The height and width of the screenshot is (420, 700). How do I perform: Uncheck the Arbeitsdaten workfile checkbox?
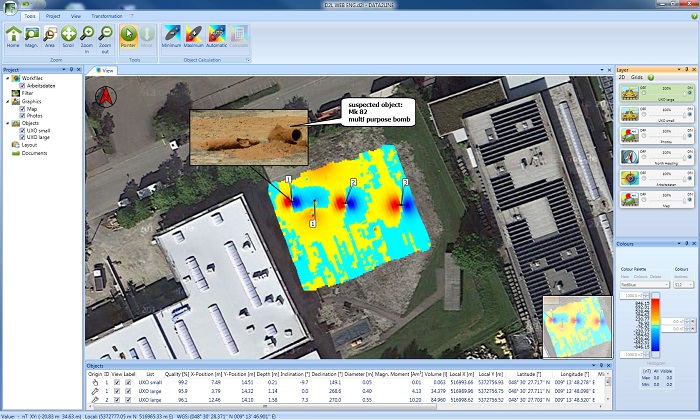pos(22,86)
